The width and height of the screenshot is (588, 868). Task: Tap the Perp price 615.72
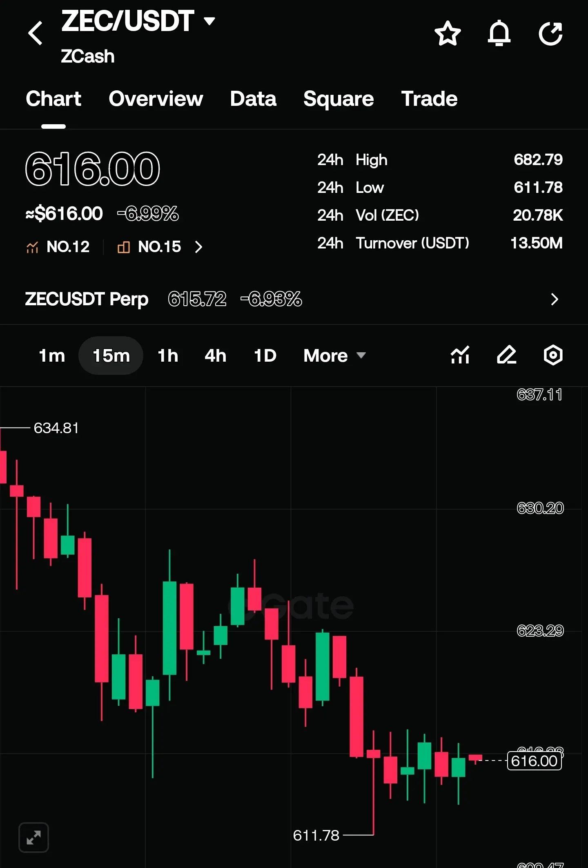(x=197, y=299)
